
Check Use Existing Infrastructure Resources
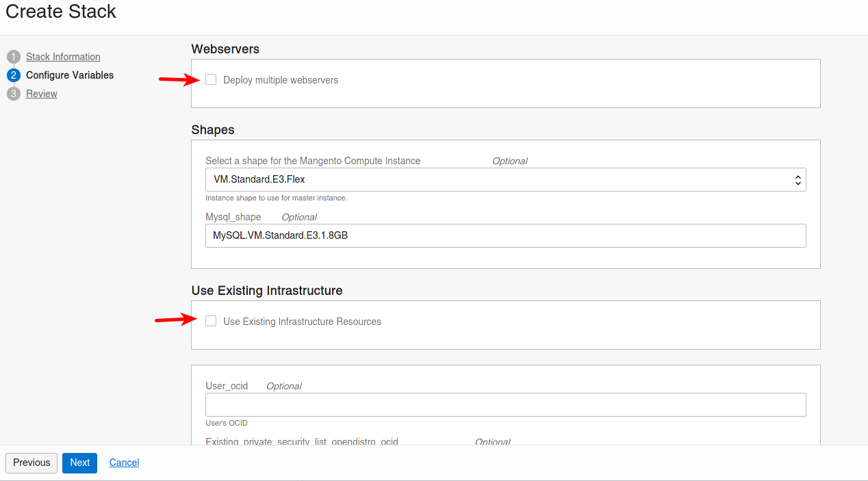(x=211, y=321)
